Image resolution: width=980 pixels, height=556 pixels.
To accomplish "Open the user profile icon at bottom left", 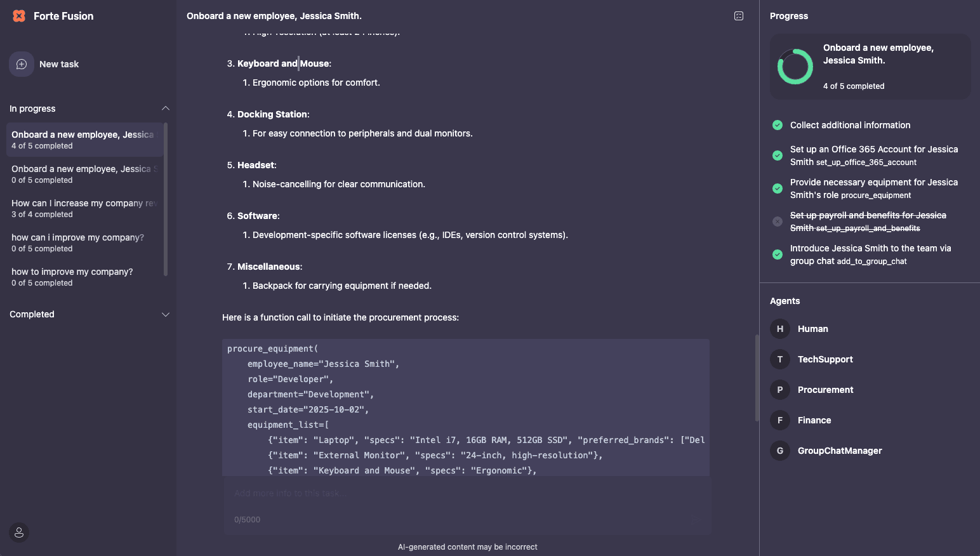I will [x=18, y=533].
